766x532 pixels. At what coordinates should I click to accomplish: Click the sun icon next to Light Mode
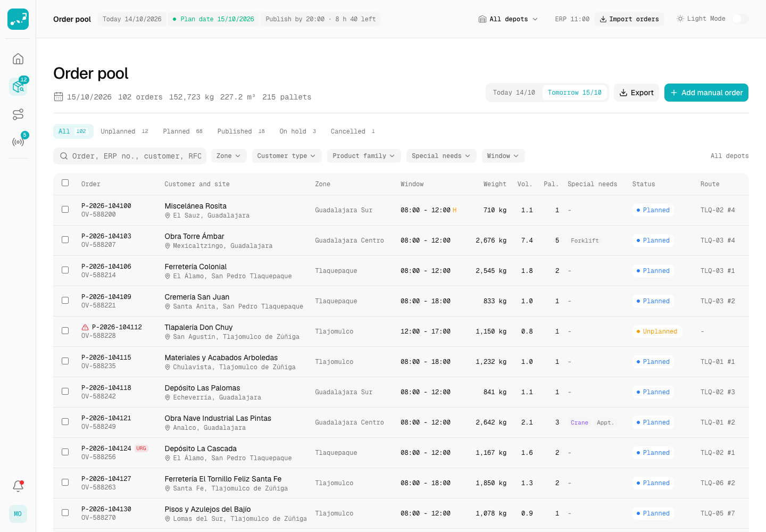(x=680, y=19)
